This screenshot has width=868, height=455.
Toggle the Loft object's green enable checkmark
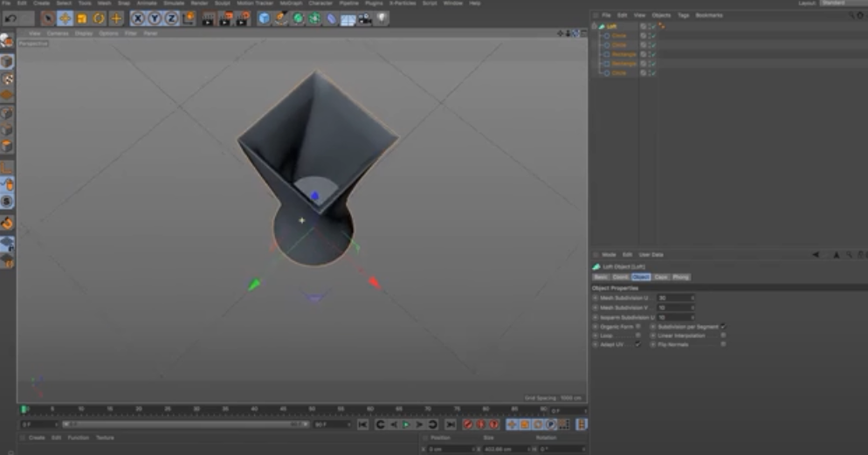654,26
